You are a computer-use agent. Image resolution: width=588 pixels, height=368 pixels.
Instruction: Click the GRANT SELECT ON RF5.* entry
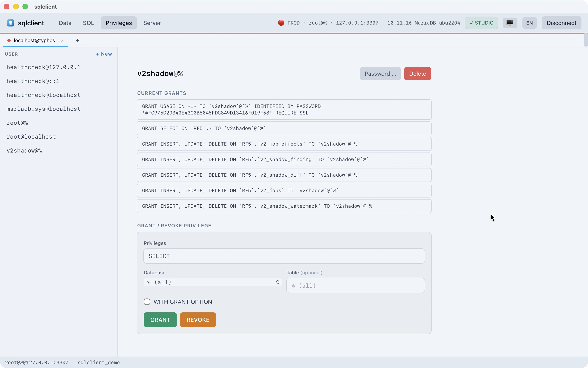[x=284, y=129]
